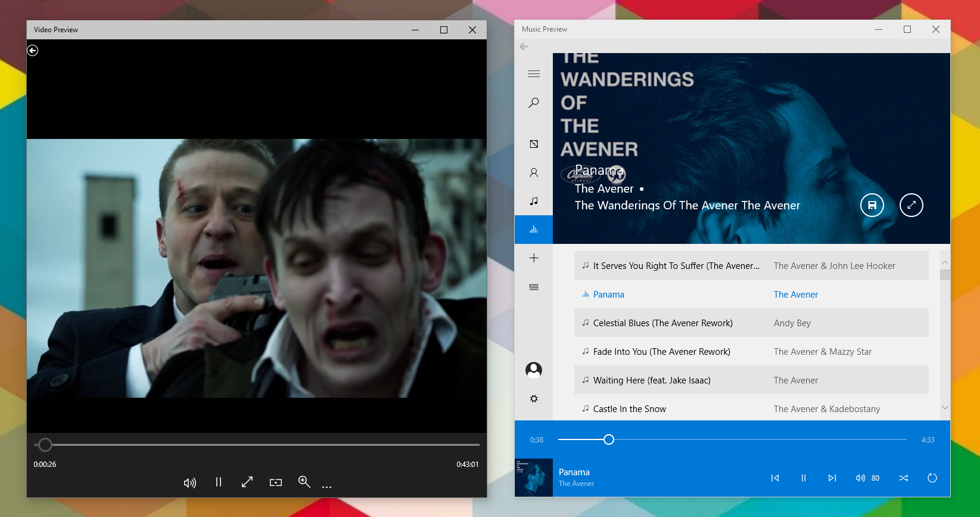Image resolution: width=980 pixels, height=517 pixels.
Task: Open The Avener & John Lee Hooker artist
Action: [x=834, y=266]
